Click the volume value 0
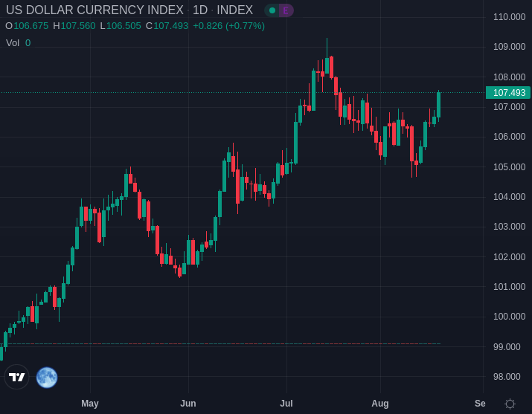 28,43
